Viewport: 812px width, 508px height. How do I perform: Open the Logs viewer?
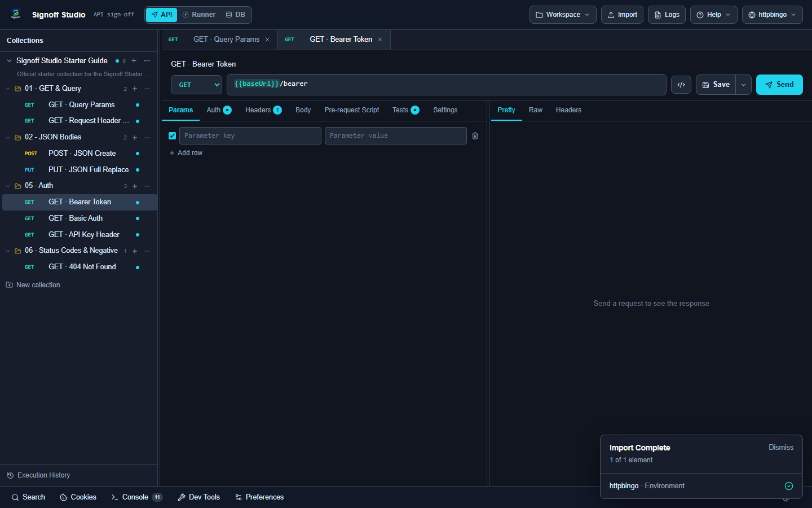(x=667, y=15)
